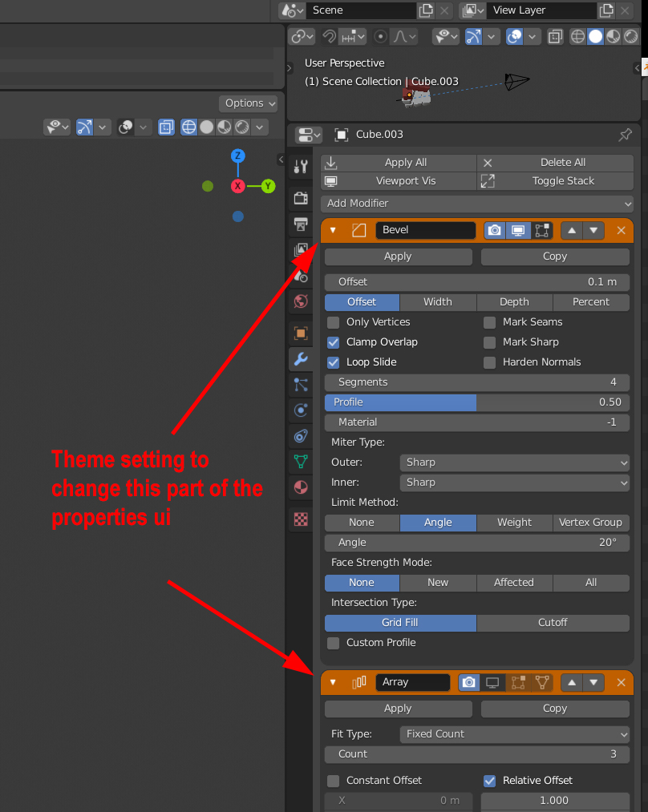Open the Render properties tab
648x812 pixels.
tap(301, 198)
